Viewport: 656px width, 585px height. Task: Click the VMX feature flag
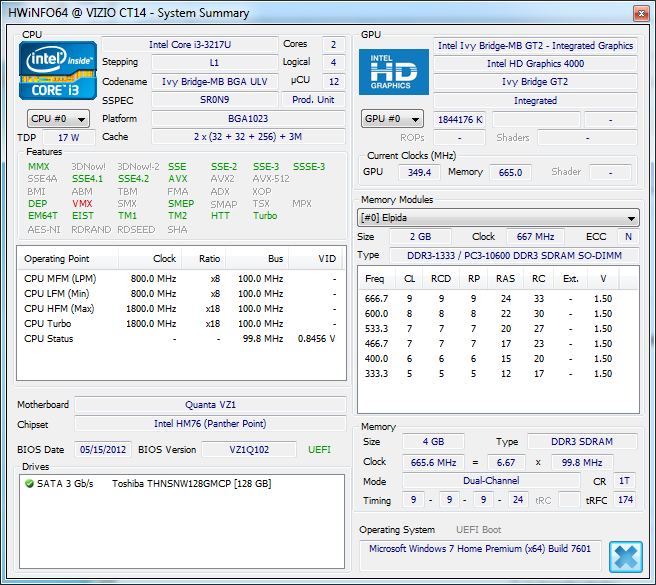[82, 204]
